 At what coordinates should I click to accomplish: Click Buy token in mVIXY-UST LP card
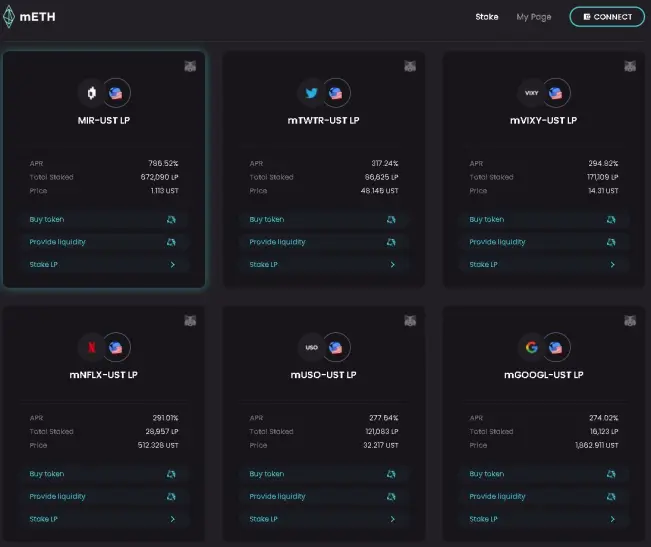point(543,219)
